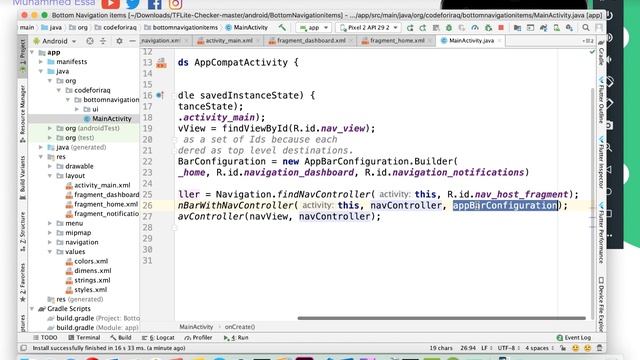Click the read-only lock icon in status bar
This screenshot has height=360, width=640.
563,348
